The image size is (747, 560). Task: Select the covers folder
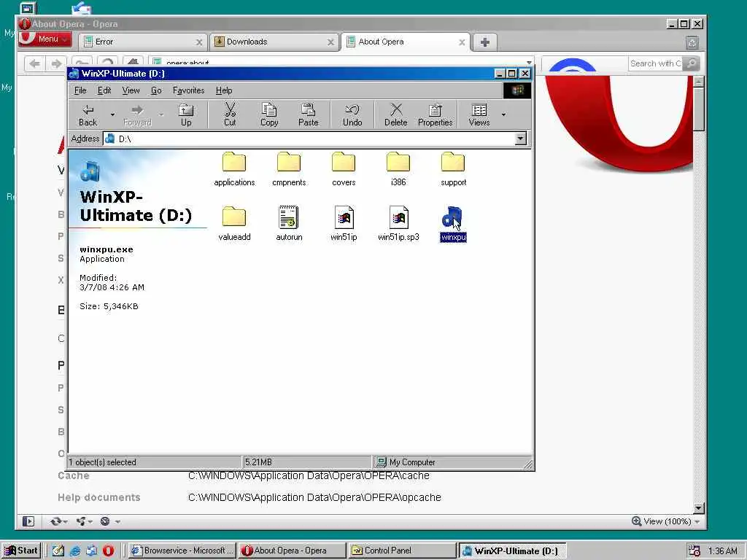[344, 169]
